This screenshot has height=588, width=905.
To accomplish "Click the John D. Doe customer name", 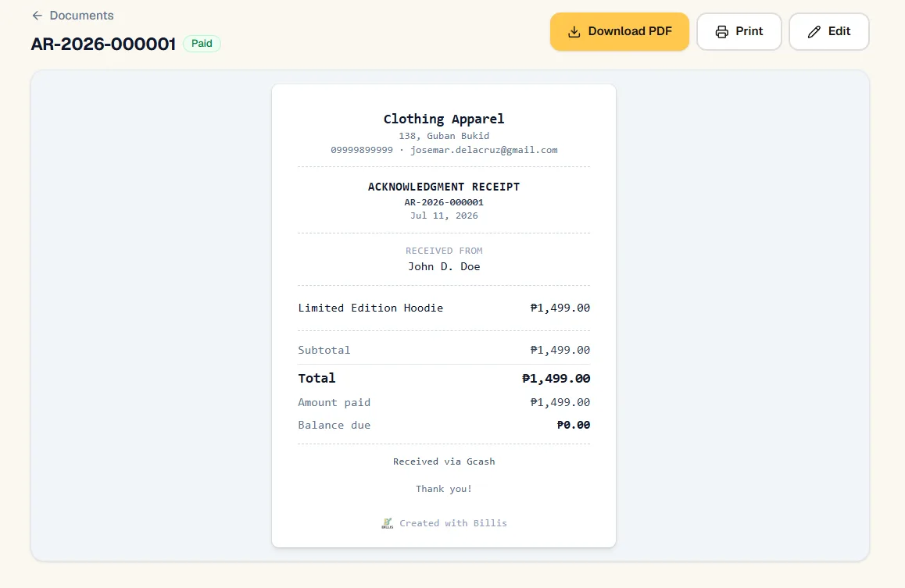I will 444,266.
